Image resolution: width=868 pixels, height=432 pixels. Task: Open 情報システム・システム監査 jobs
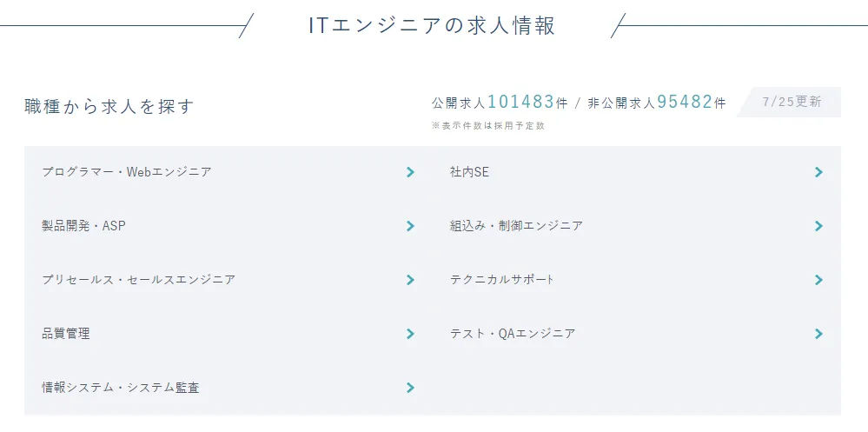click(x=120, y=388)
